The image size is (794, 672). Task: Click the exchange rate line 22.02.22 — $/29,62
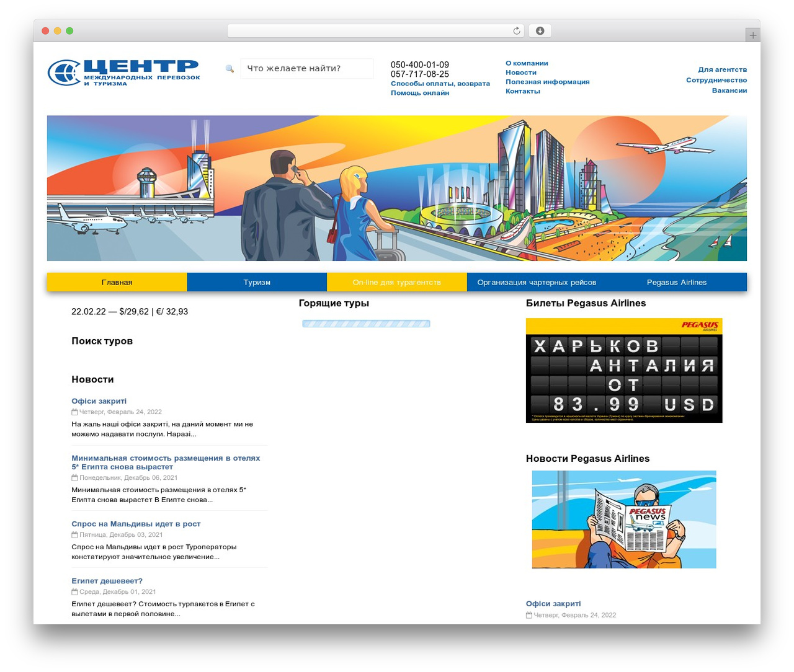[130, 312]
